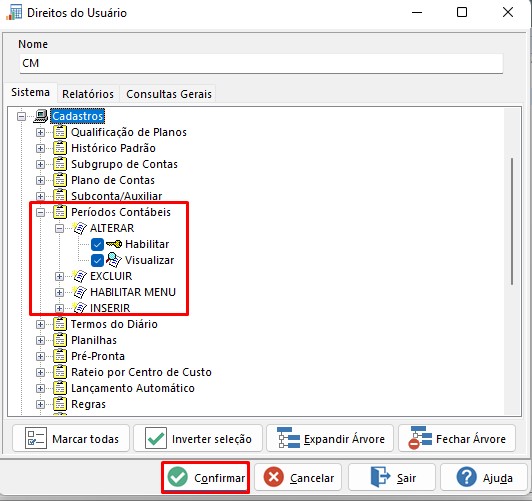Click the Cadastros computer icon
This screenshot has height=501, width=532.
pos(41,116)
